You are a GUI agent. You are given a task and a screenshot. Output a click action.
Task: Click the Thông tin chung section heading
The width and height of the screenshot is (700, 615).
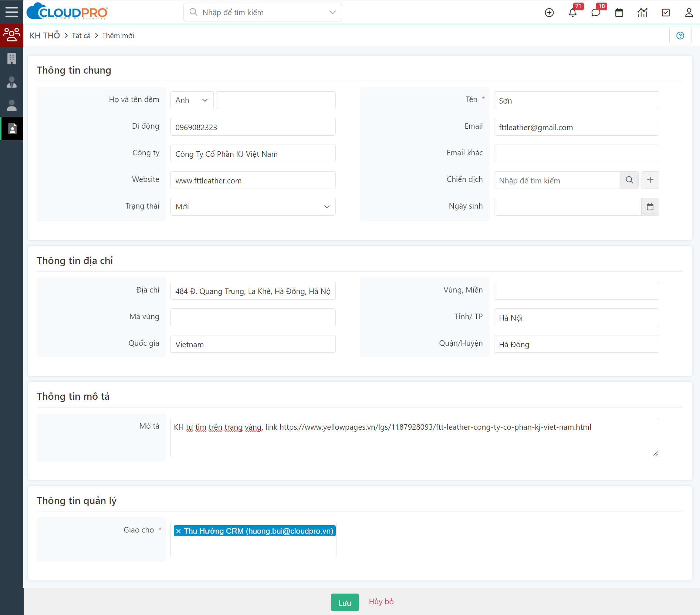click(x=74, y=70)
